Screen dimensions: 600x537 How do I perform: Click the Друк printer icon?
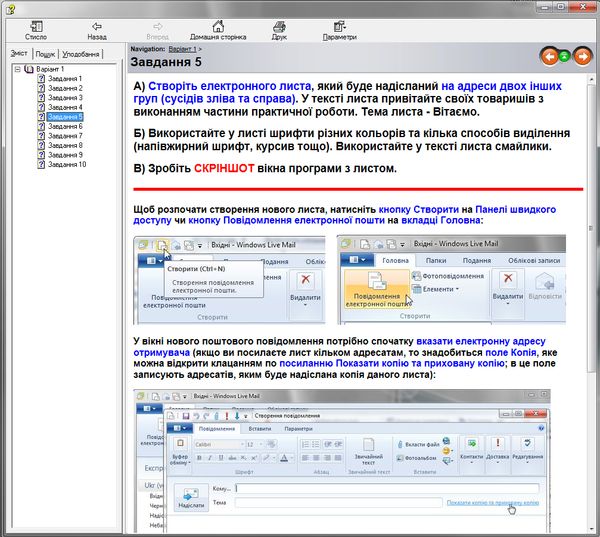click(x=279, y=26)
